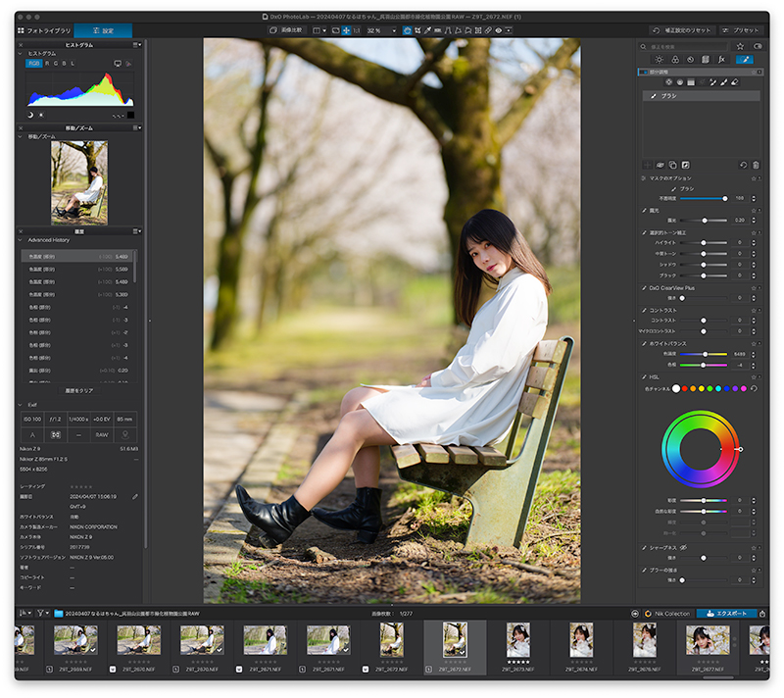Invert the mask using invert icon
This screenshot has height=698, width=784.
pyautogui.click(x=685, y=165)
